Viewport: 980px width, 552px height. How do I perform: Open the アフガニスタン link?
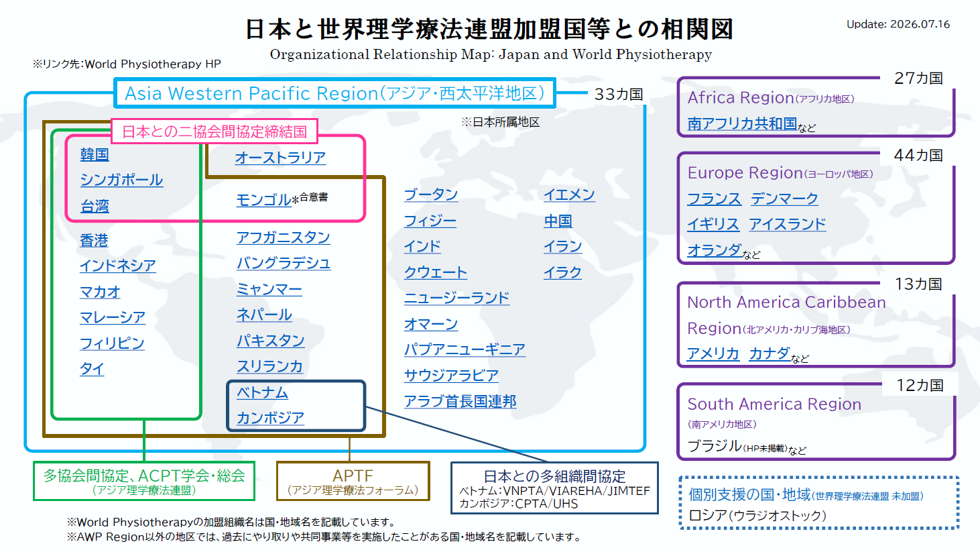click(283, 237)
